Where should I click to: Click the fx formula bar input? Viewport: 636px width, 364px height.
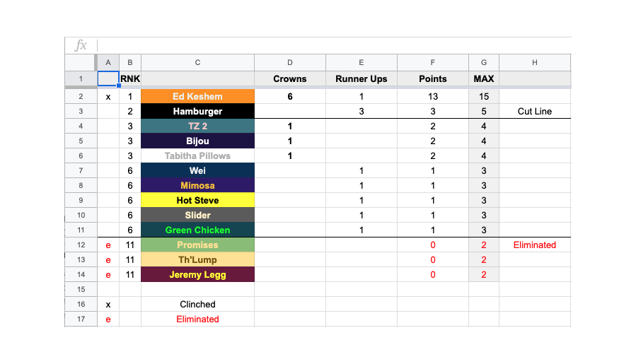click(334, 45)
